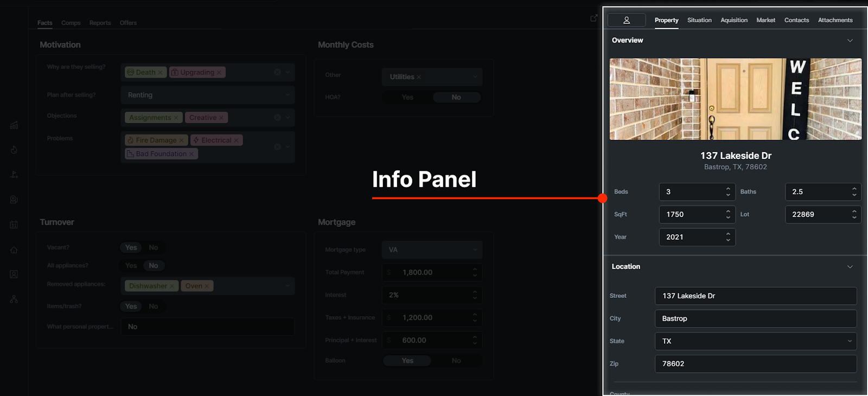Viewport: 868px width, 396px height.
Task: Remove the Fire Damage problem tag
Action: click(x=182, y=140)
